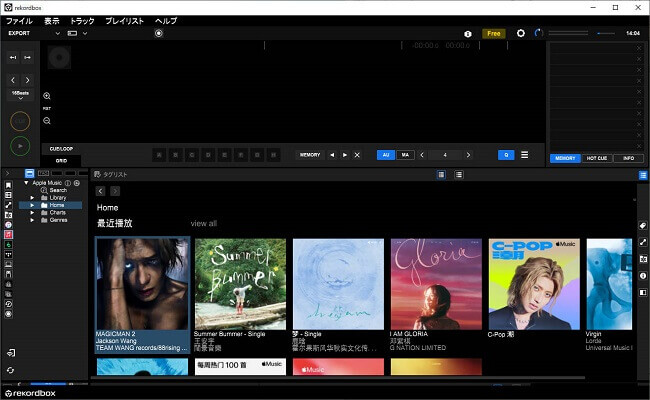Viewport: 650px width, 400px height.
Task: Open the 16Beats beat jump dropdown
Action: tap(20, 95)
